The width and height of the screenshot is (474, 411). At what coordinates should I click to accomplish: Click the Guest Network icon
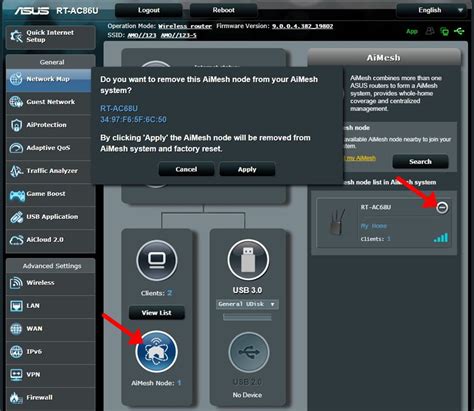tap(16, 102)
